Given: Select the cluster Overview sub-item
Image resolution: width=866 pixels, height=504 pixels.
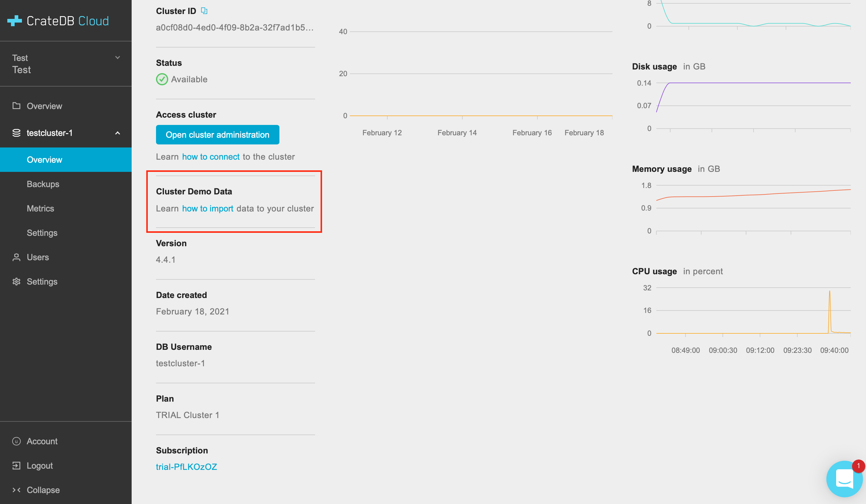Looking at the screenshot, I should coord(66,160).
